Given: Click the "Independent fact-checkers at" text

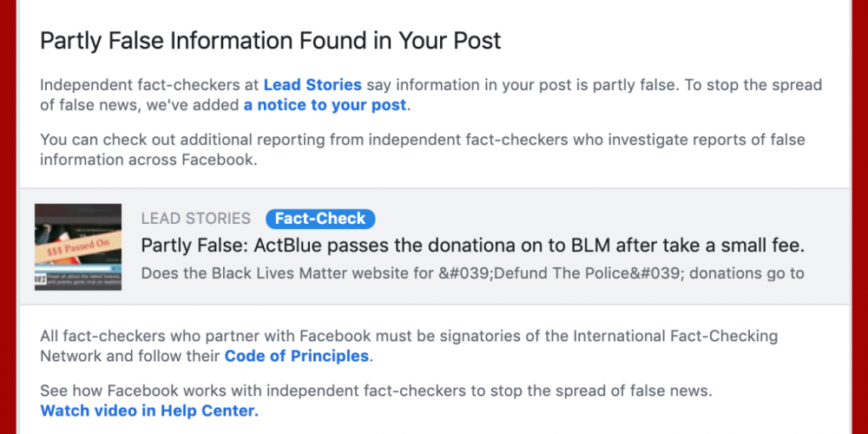Looking at the screenshot, I should pyautogui.click(x=149, y=85).
